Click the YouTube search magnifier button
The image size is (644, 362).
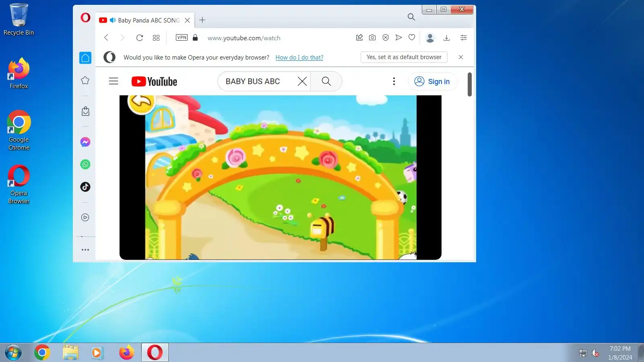click(326, 81)
